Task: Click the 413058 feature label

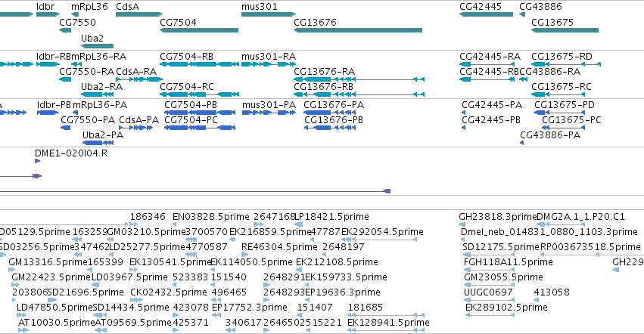Action: point(552,292)
